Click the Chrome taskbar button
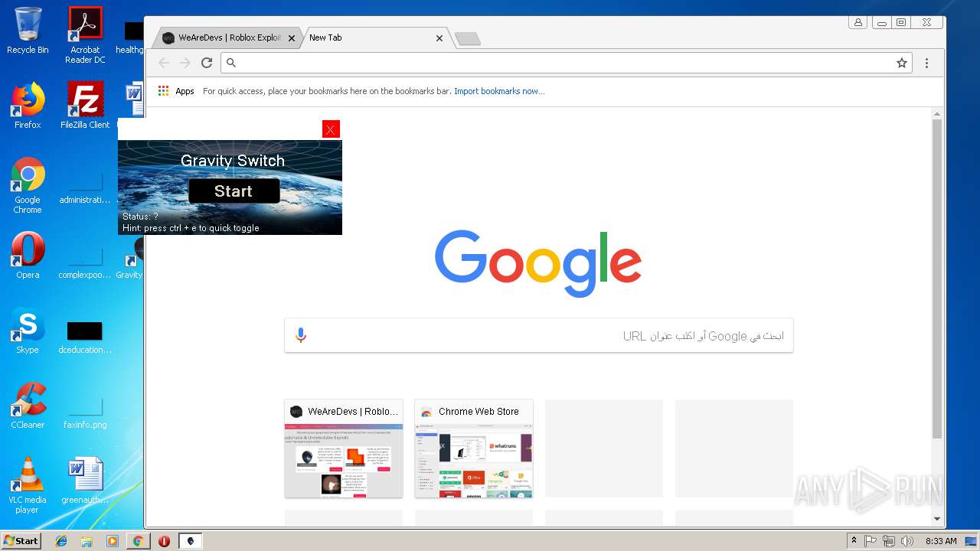Screen dimensions: 980x551 tap(138, 541)
